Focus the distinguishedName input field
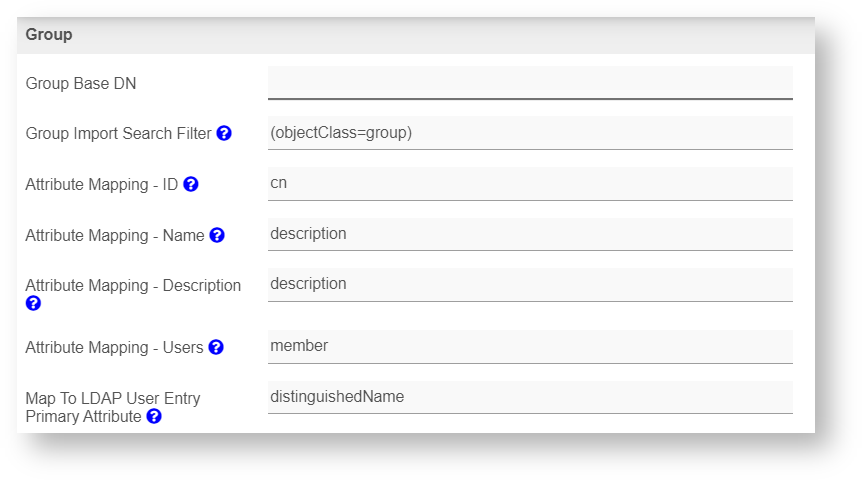863x481 pixels. click(x=530, y=397)
